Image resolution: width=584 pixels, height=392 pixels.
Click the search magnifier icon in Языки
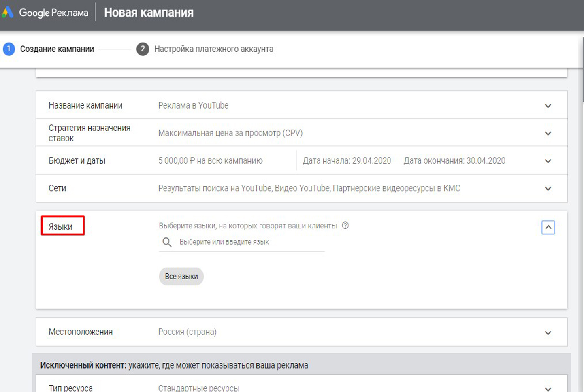click(167, 242)
